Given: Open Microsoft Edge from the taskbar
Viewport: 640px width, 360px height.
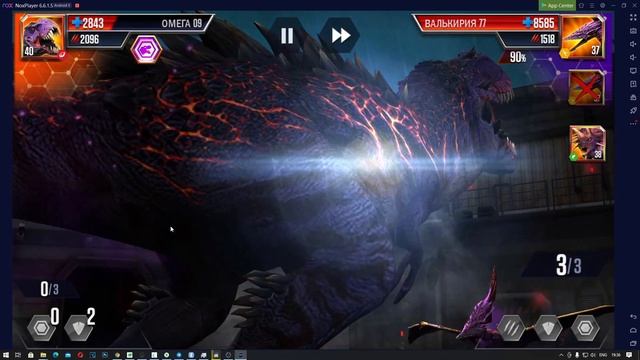Looking at the screenshot, I should coord(56,355).
